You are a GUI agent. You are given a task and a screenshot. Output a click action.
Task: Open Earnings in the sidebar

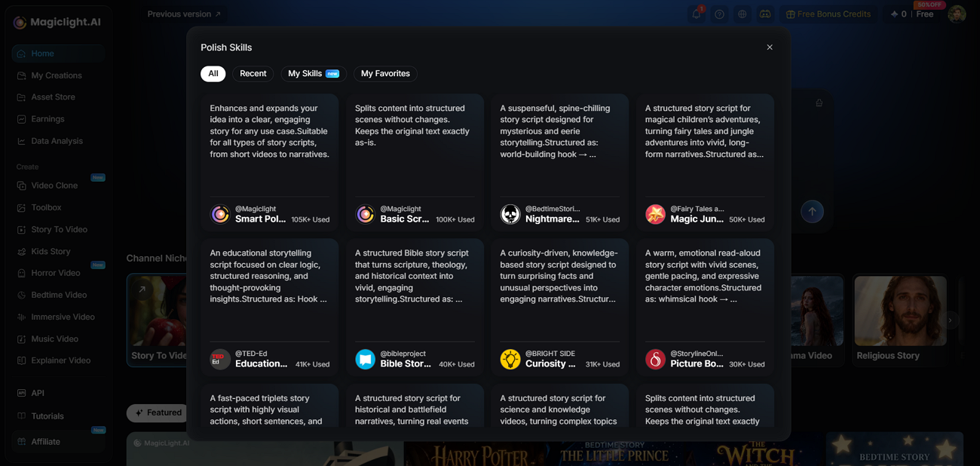[x=58, y=119]
